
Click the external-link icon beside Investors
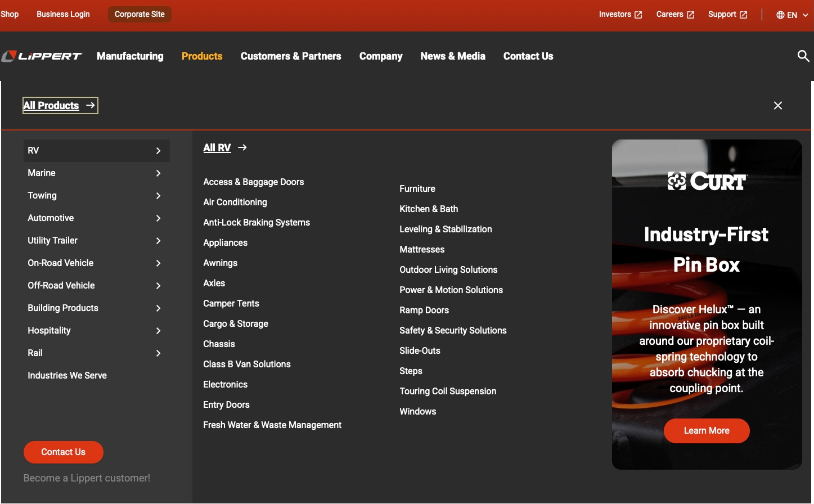click(638, 15)
